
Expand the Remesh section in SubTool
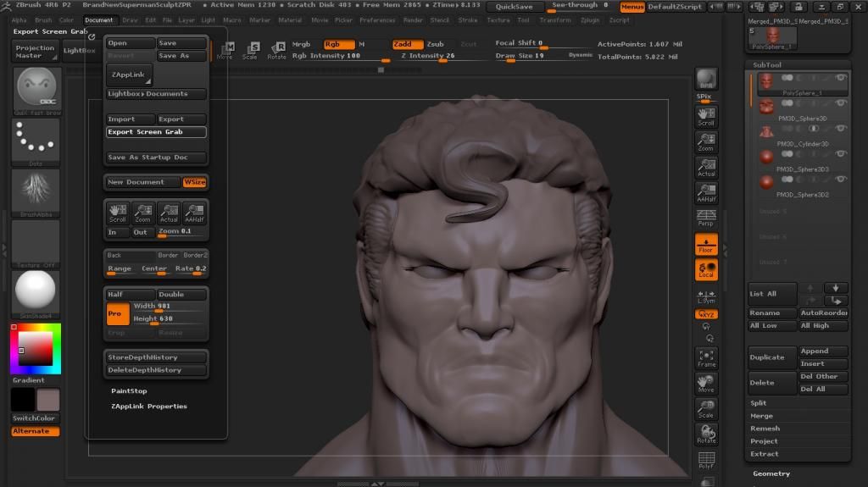(x=765, y=429)
